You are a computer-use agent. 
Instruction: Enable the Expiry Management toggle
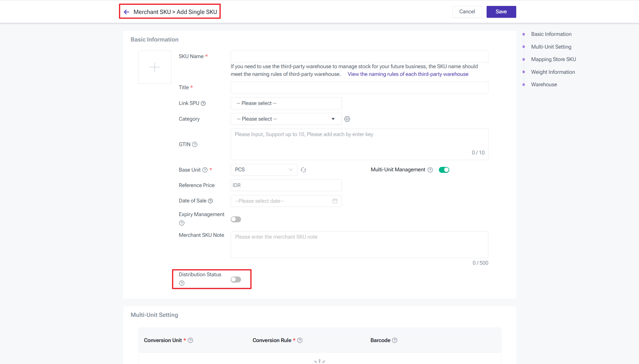(x=236, y=219)
